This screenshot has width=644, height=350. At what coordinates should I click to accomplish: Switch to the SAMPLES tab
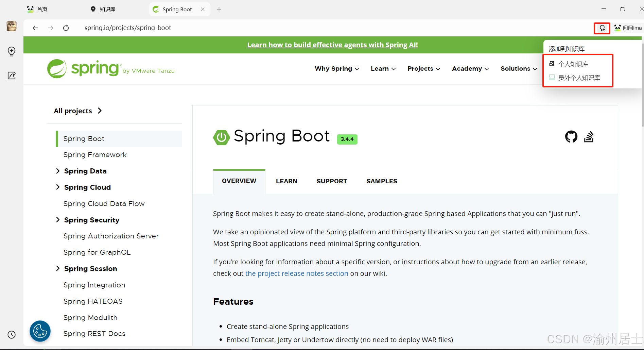[x=382, y=181]
